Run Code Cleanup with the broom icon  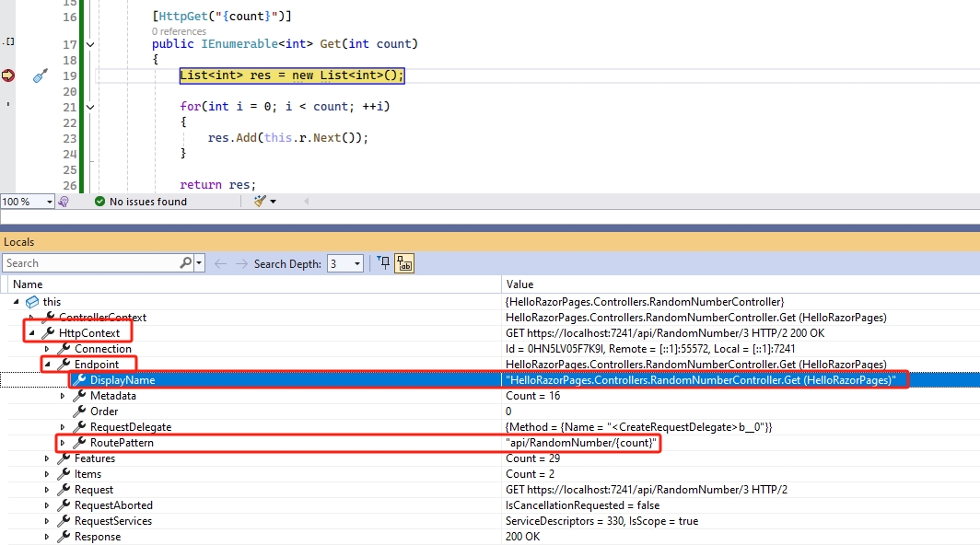pos(259,201)
